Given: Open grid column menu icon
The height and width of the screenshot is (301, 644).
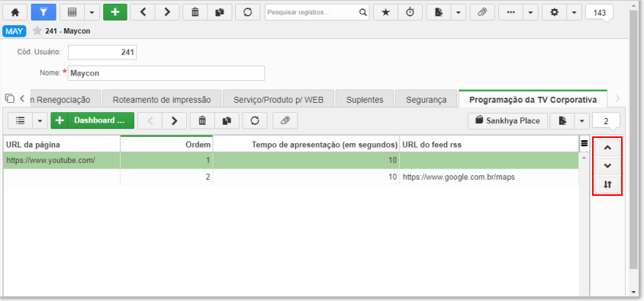Looking at the screenshot, I should [584, 143].
